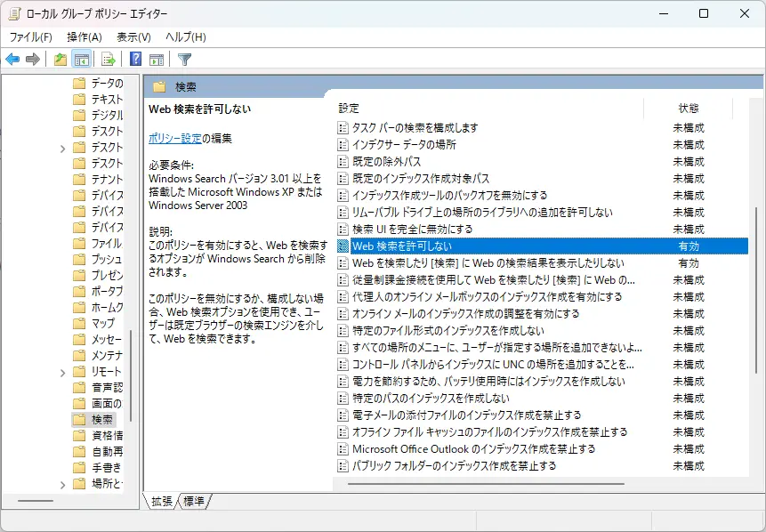Screen dimensions: 766x532
Task: Open the 表示(V) menu
Action: point(133,37)
